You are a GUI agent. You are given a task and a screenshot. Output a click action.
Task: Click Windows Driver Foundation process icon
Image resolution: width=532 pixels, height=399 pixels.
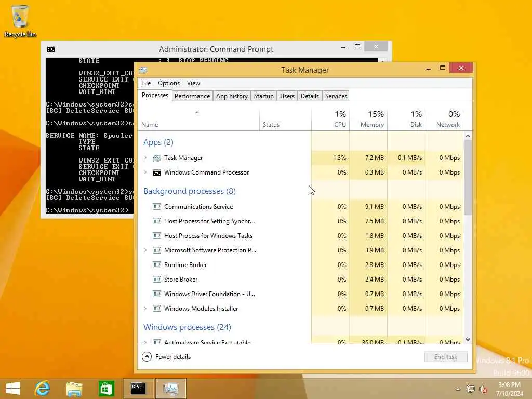click(157, 294)
